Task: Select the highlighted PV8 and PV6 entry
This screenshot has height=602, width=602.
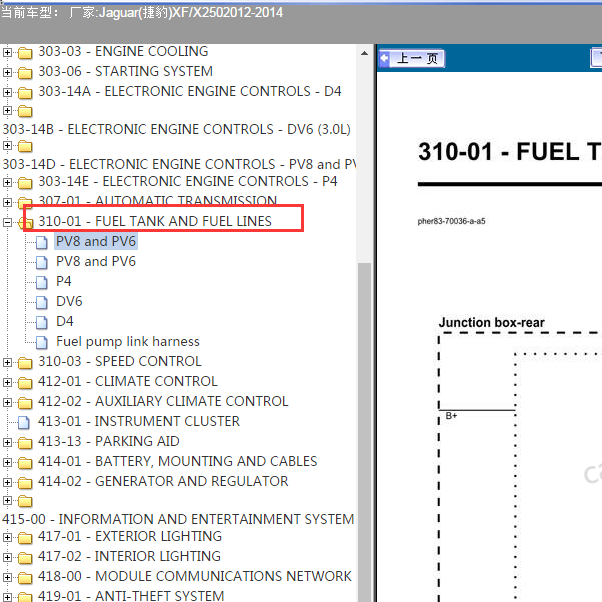Action: click(96, 241)
